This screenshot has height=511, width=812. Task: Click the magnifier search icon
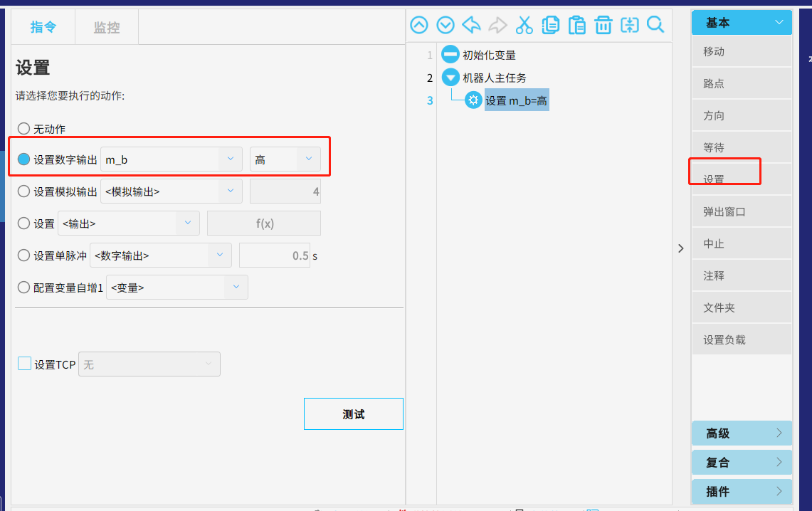click(655, 26)
